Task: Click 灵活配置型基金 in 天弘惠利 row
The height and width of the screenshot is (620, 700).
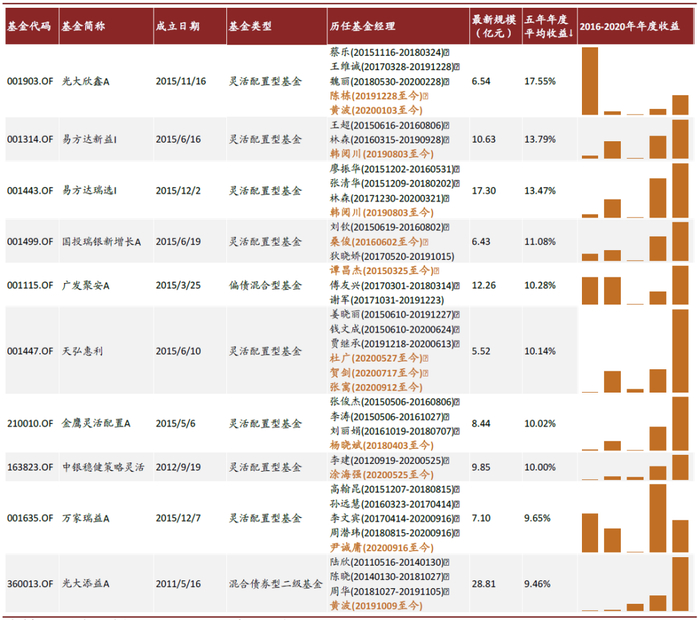Action: 265,351
